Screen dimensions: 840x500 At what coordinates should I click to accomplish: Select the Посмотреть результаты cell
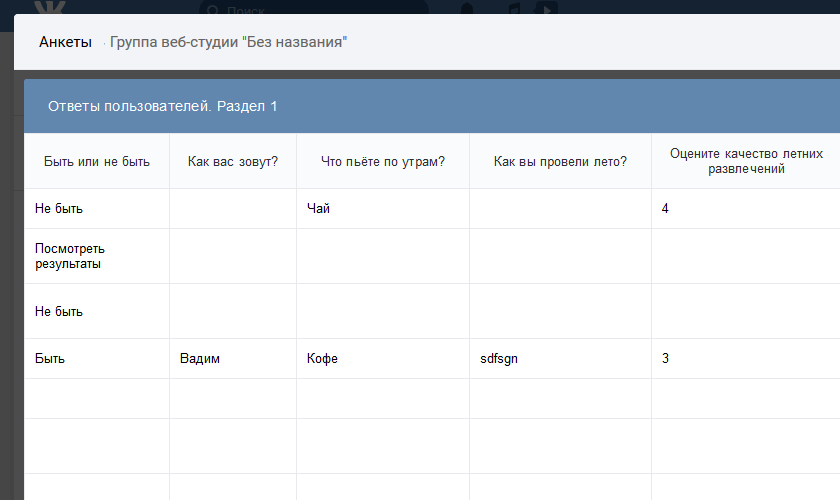tap(96, 256)
